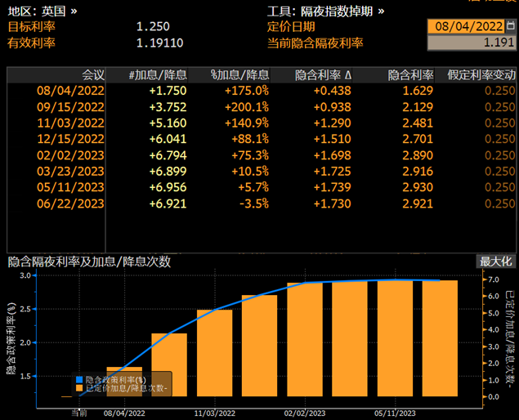Click the #加息/降息 column header

(158, 74)
